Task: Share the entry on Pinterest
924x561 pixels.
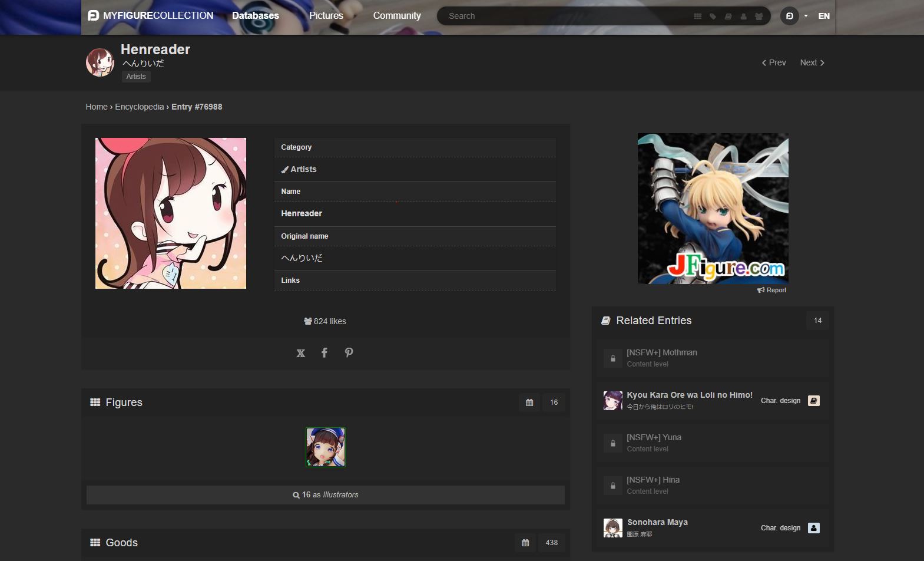Action: point(349,352)
